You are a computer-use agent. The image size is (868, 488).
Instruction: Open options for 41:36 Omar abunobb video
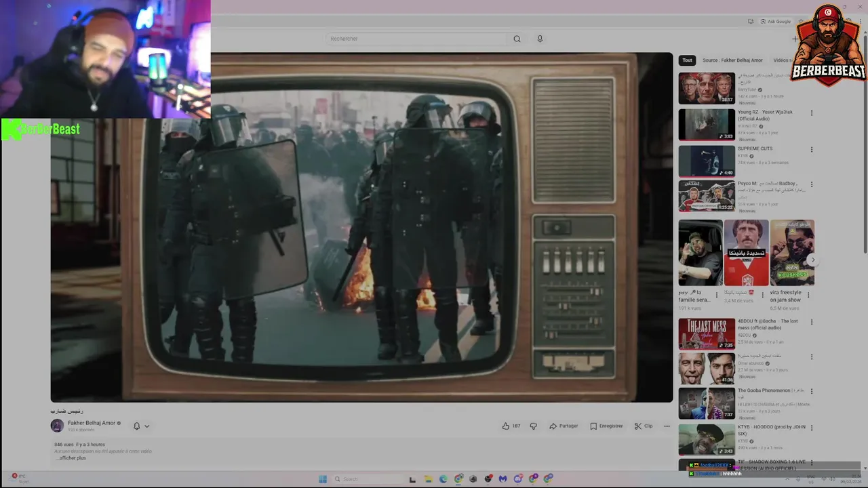[x=811, y=357]
